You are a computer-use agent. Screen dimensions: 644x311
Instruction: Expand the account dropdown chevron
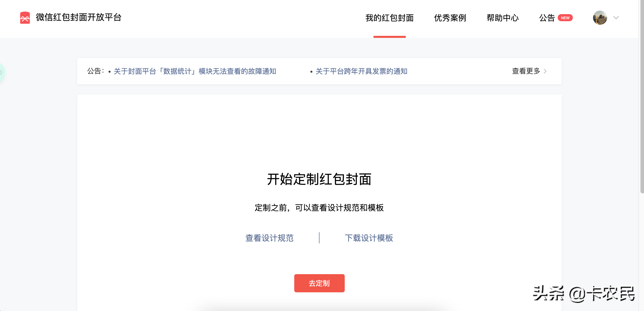pyautogui.click(x=616, y=18)
